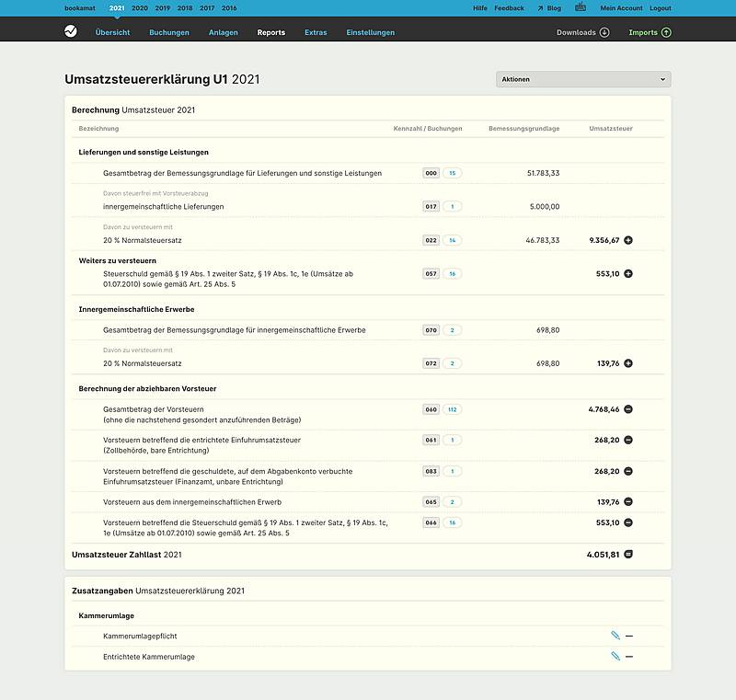
Task: Click the minus icon next to Gesamtbetrag der Vorsteuern
Action: (629, 410)
